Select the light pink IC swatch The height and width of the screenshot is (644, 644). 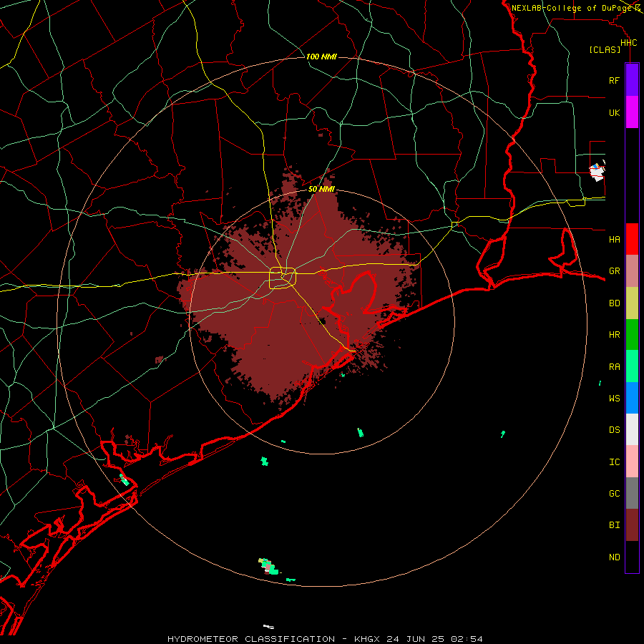(x=632, y=462)
